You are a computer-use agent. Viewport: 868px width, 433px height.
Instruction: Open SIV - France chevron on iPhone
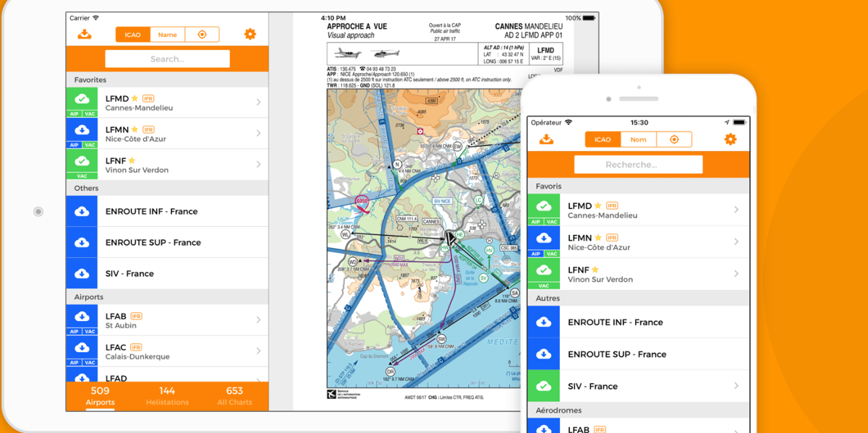736,386
